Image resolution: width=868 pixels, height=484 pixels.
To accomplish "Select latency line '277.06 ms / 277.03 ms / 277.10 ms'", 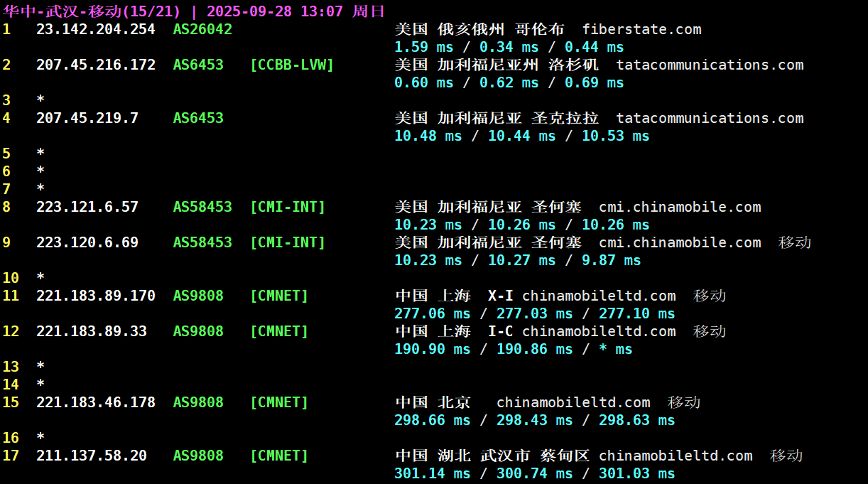I will tap(535, 313).
